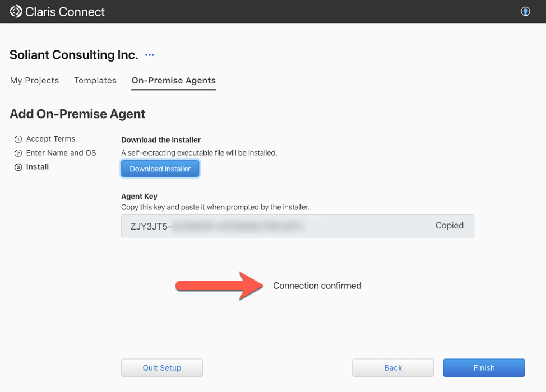
Task: Switch to the My Projects tab
Action: [x=34, y=80]
